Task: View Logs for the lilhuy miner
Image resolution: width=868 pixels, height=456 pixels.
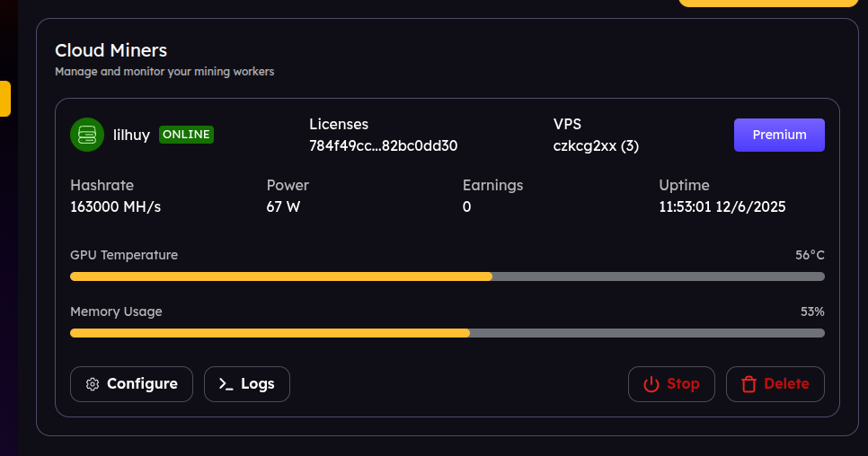Action: [247, 384]
